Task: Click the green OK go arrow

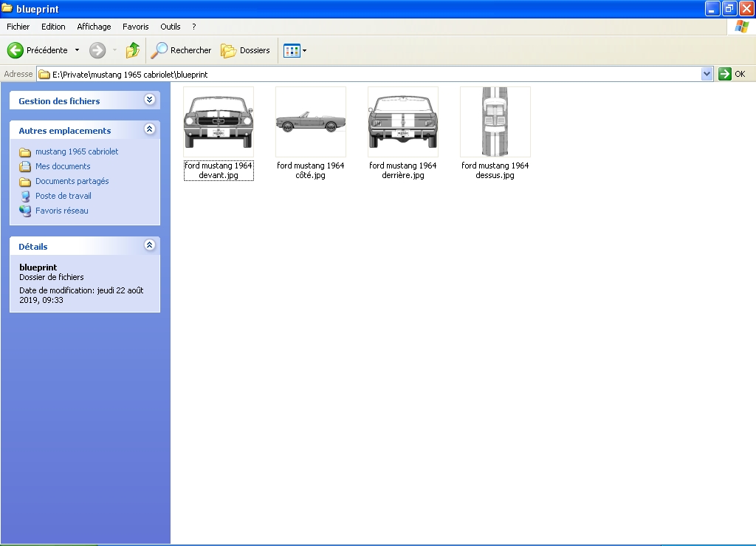Action: coord(725,74)
